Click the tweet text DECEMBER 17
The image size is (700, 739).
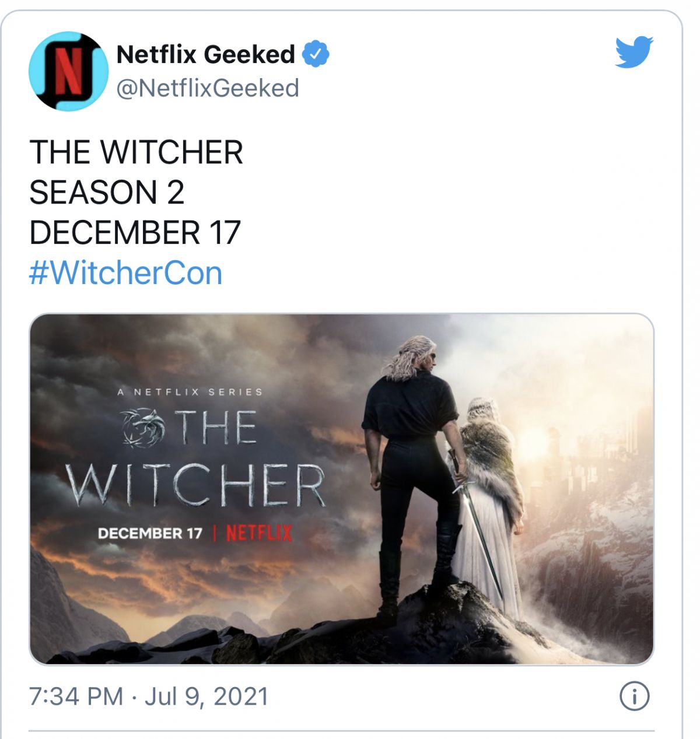tap(135, 233)
